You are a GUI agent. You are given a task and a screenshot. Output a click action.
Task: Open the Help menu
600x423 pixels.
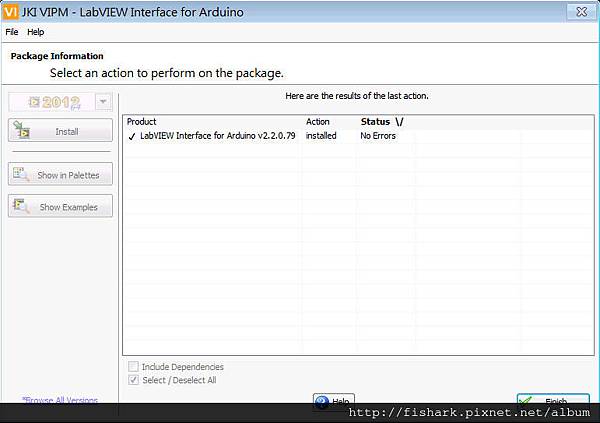pos(36,32)
